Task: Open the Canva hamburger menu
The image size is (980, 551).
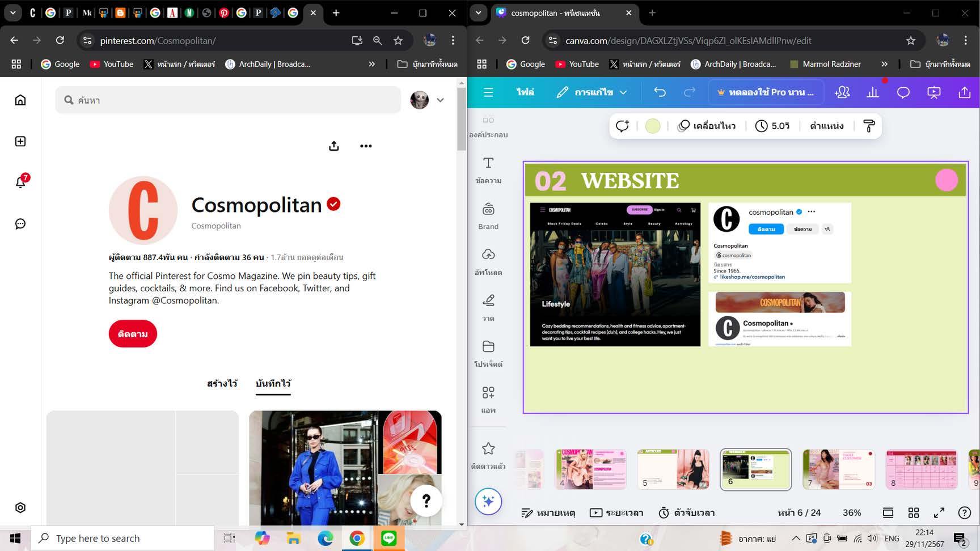Action: pos(488,92)
